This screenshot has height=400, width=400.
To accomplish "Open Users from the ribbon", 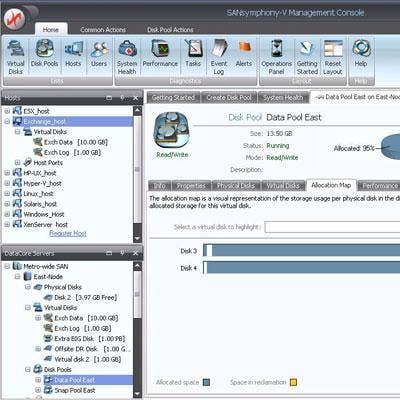I will tap(99, 53).
